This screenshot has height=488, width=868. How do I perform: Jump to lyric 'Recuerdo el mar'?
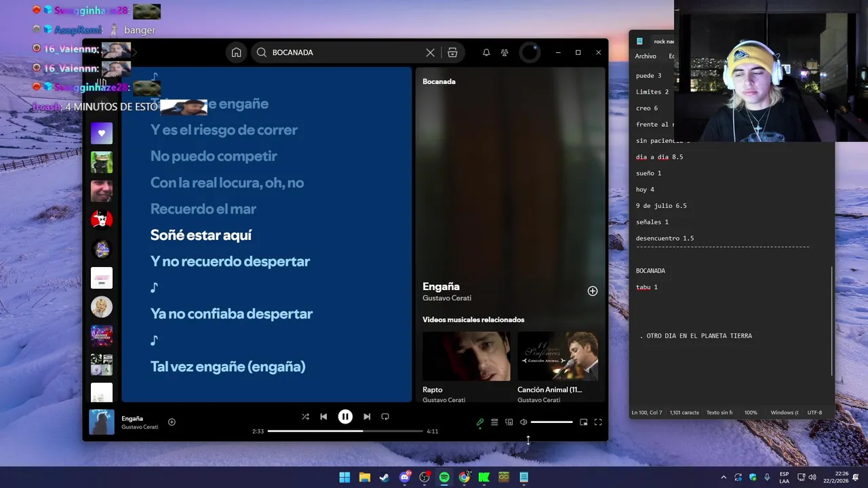pos(203,209)
